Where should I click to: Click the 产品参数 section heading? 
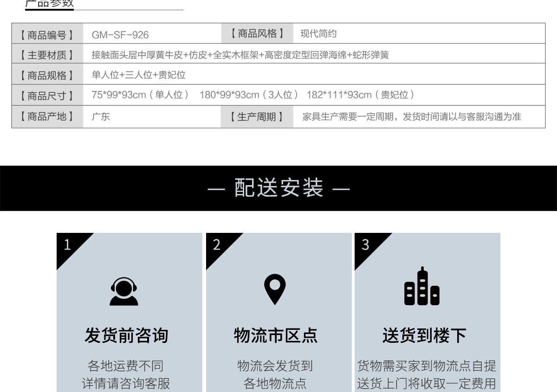(x=49, y=4)
